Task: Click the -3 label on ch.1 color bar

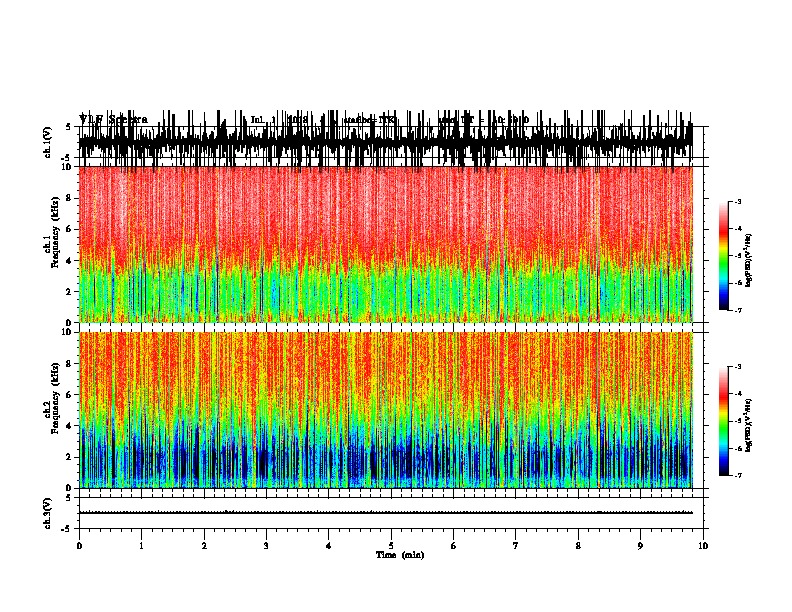Action: pyautogui.click(x=738, y=202)
